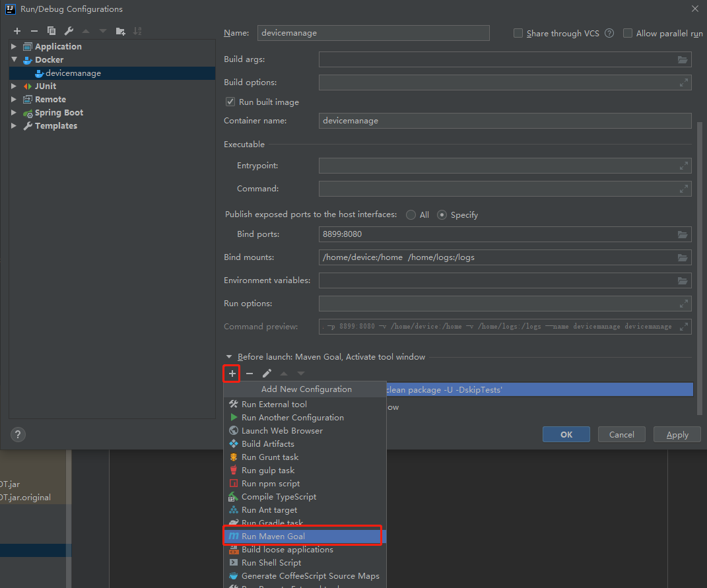Expand the Run options field
Screen dimensions: 707x588
683,304
